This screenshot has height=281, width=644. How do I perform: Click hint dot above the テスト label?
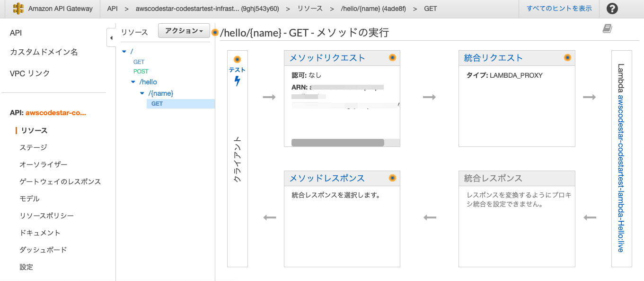(237, 60)
